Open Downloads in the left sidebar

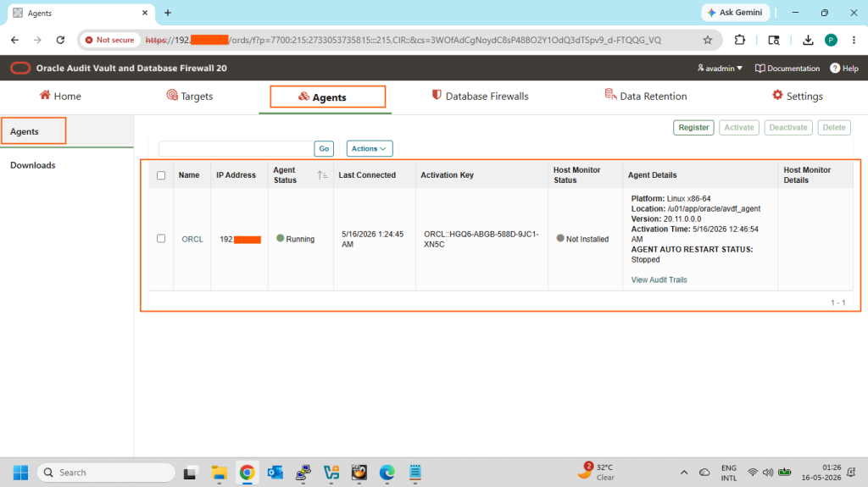click(33, 165)
